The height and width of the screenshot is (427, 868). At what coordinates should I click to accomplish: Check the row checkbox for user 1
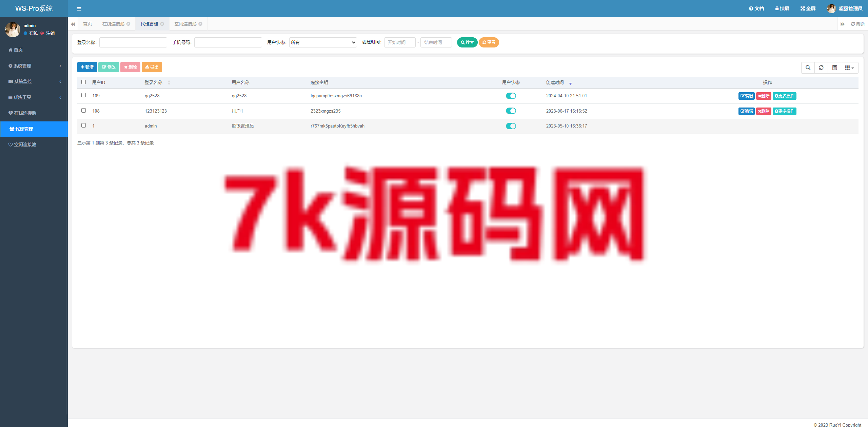point(84,125)
